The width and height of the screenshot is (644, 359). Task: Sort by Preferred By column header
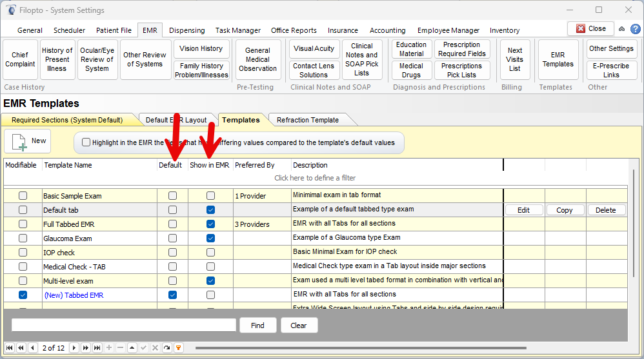(262, 165)
